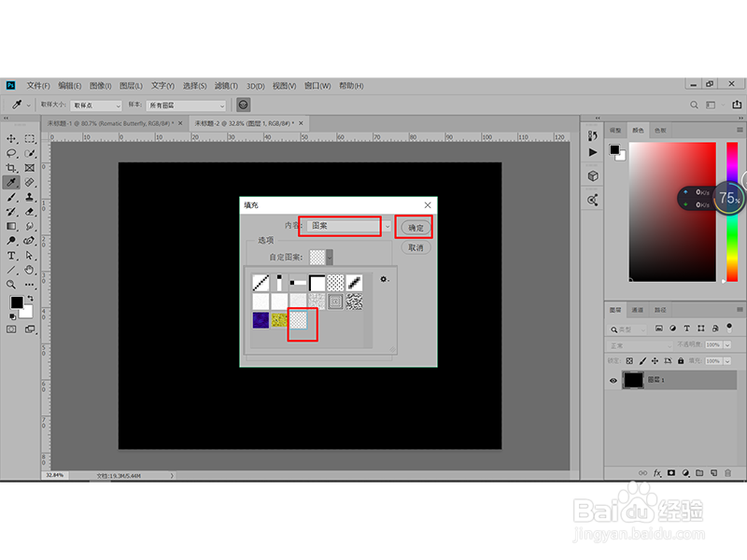Select the Line tool
The height and width of the screenshot is (560, 747).
click(11, 270)
